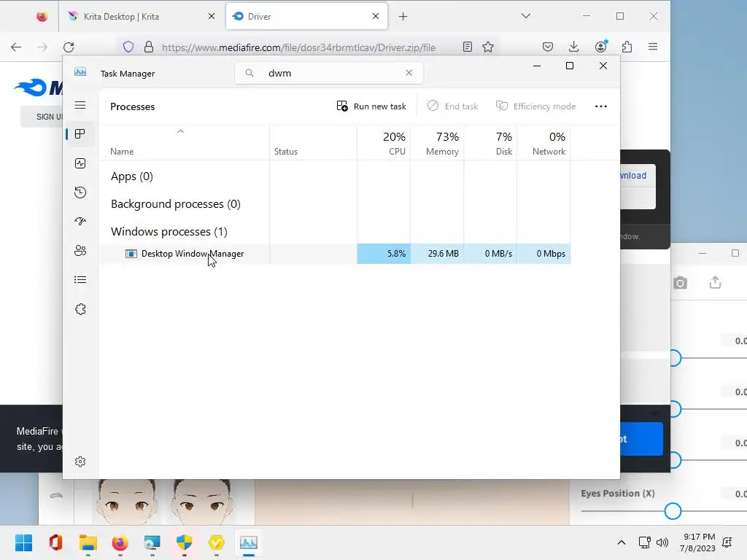The width and height of the screenshot is (747, 560).
Task: Click the 0 MB/s disk cell
Action: 491,254
